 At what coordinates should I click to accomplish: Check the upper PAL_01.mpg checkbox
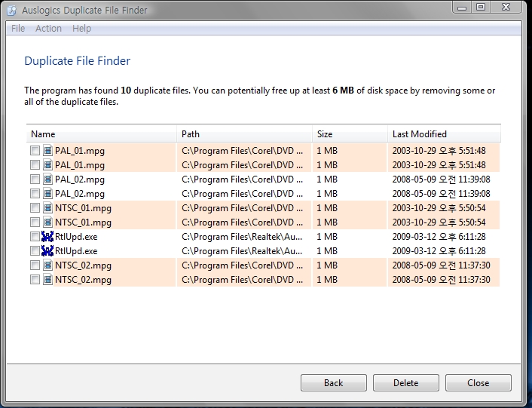point(35,150)
